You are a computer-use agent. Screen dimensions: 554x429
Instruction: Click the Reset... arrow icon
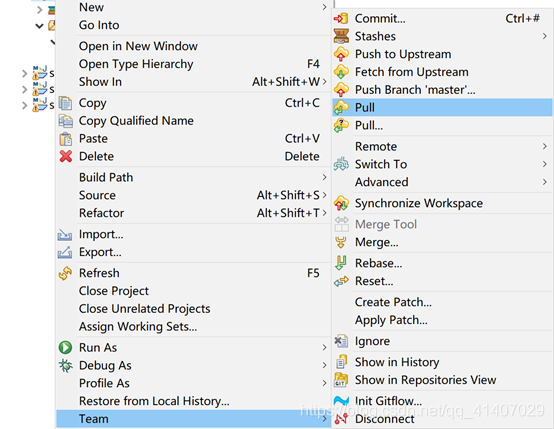click(x=341, y=281)
